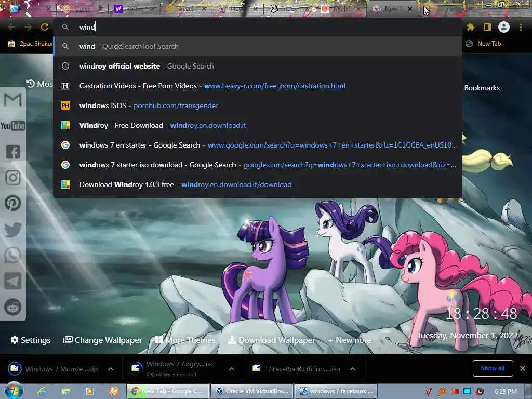Open the 2pac Shakur bookmark
This screenshot has width=532, height=399.
click(31, 44)
